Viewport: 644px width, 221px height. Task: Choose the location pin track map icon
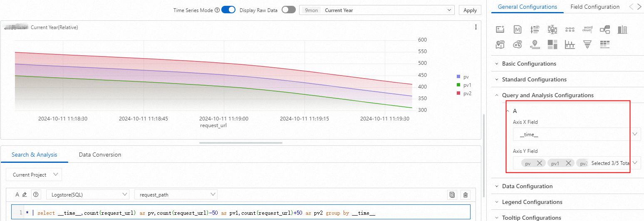535,44
